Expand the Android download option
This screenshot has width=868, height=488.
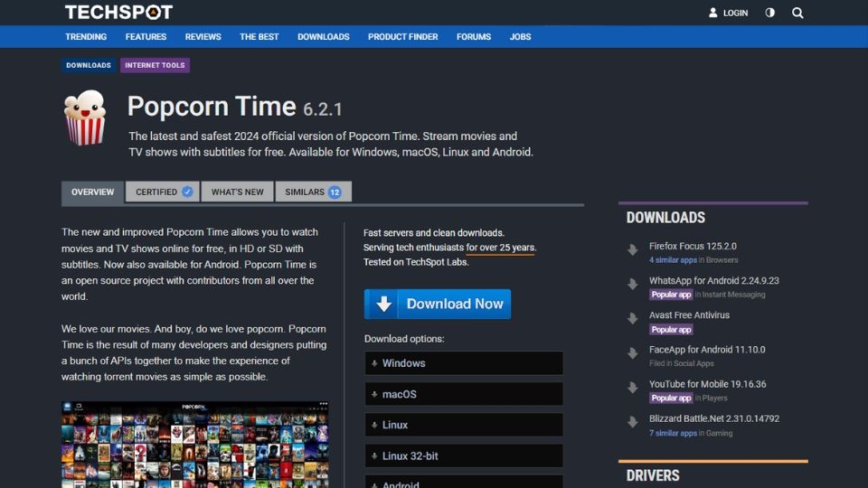(464, 482)
